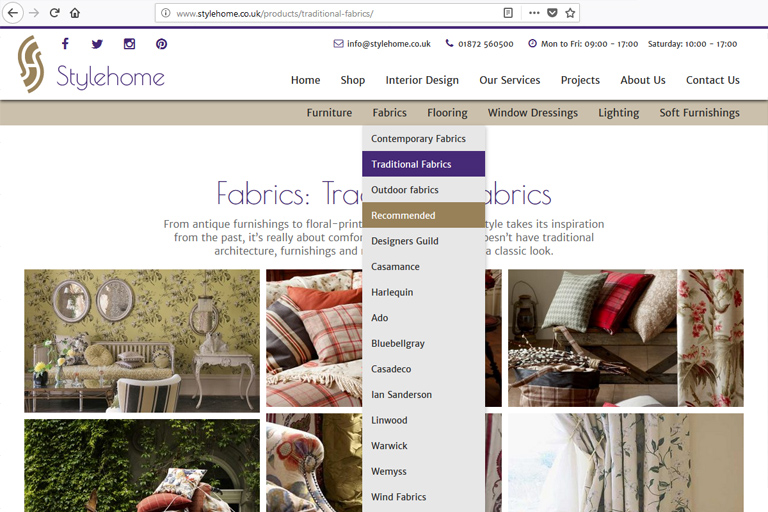
Task: Save page to Pocket icon
Action: point(552,13)
